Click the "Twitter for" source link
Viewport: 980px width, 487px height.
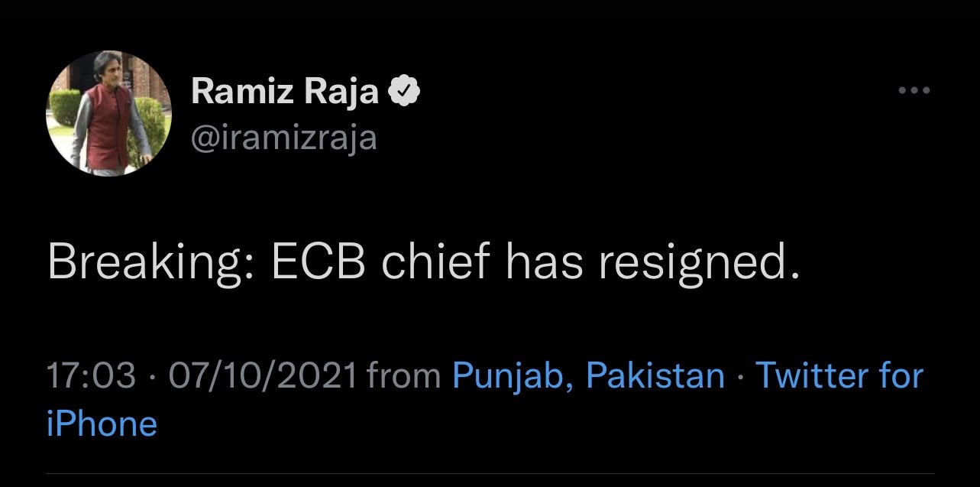click(x=839, y=376)
